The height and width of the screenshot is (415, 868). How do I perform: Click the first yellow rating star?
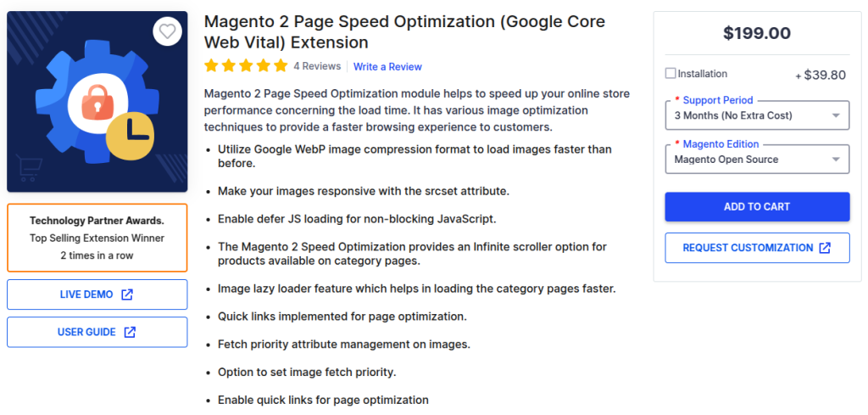coord(211,66)
